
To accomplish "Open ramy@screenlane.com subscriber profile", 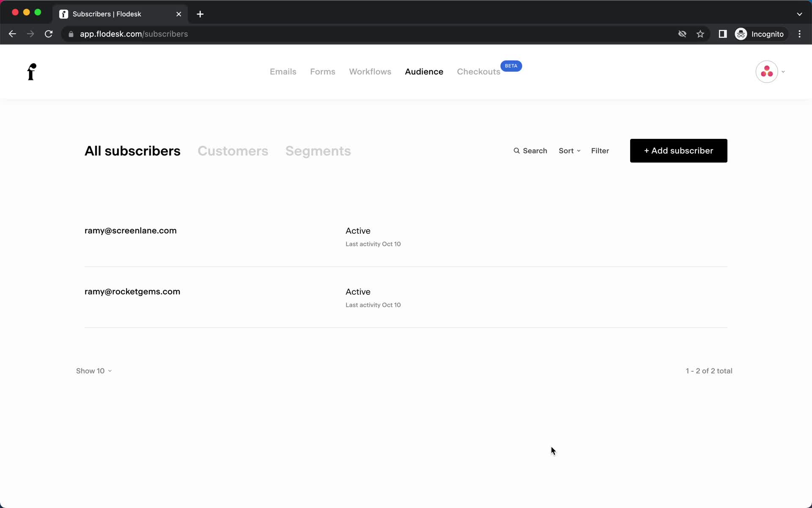I will pyautogui.click(x=130, y=230).
